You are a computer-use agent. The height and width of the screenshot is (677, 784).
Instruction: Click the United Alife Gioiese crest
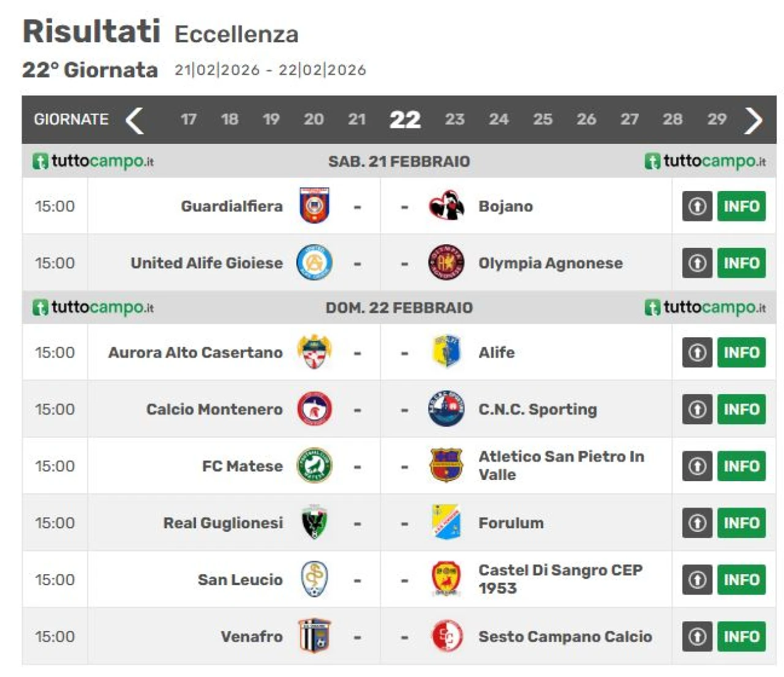point(314,263)
